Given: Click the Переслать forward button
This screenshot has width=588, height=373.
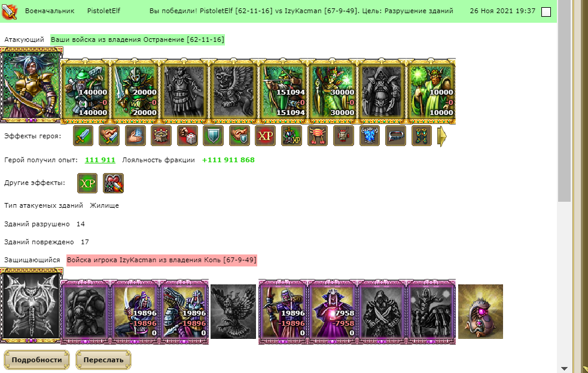Looking at the screenshot, I should click(103, 360).
